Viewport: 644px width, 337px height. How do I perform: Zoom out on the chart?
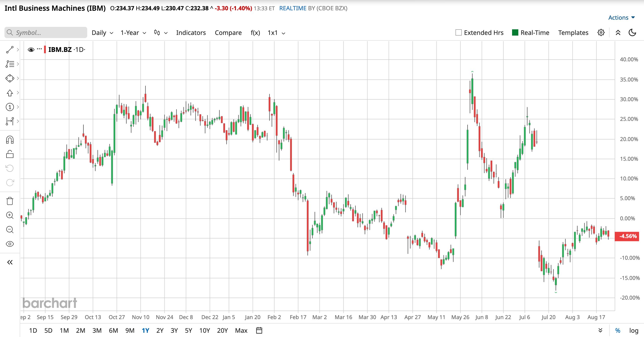pyautogui.click(x=10, y=230)
